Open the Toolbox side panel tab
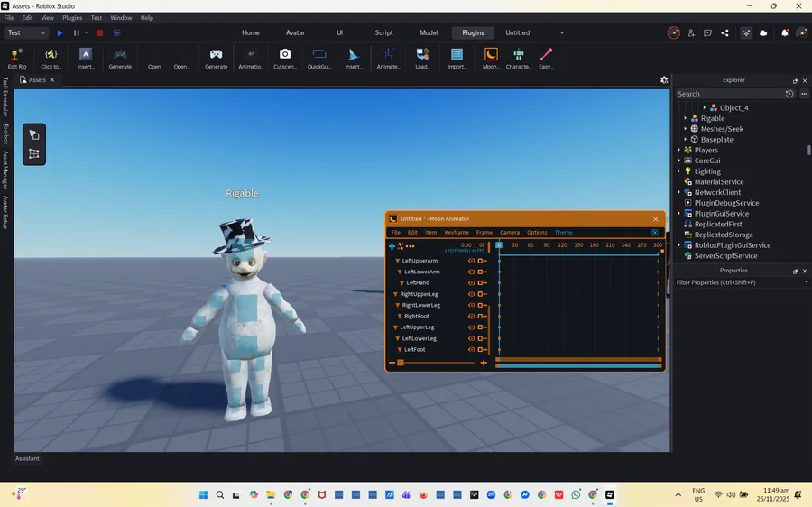The image size is (812, 507). (5, 134)
